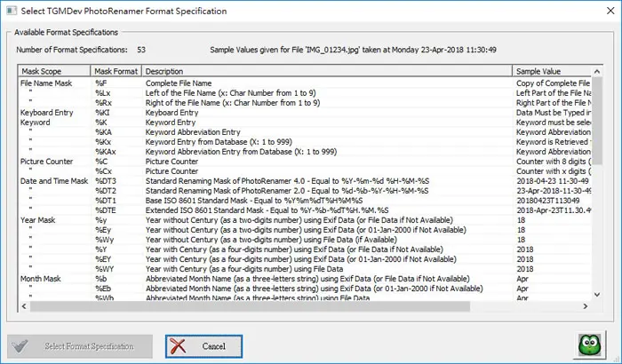Select the %F Complete File Name row

[x=305, y=83]
